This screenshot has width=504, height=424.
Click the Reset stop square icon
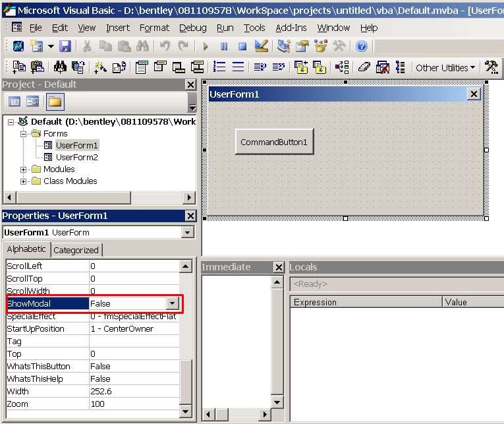click(x=242, y=47)
